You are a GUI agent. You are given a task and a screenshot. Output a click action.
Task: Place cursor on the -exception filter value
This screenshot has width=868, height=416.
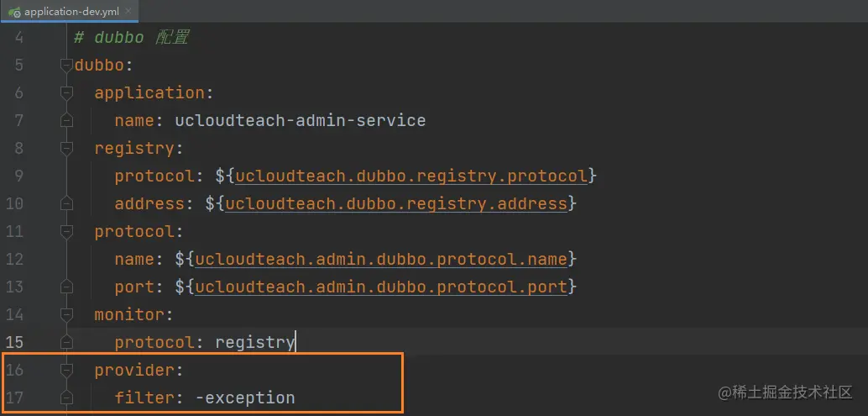(245, 398)
